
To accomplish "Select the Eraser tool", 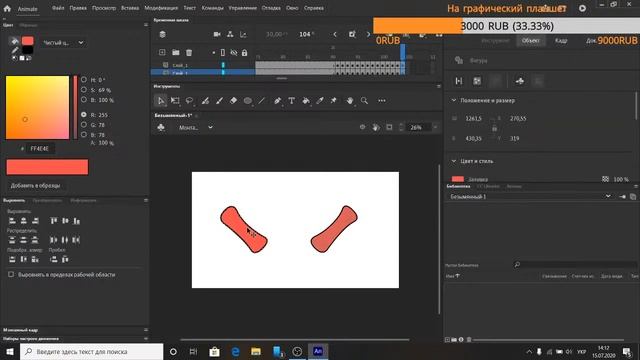I will pos(233,101).
